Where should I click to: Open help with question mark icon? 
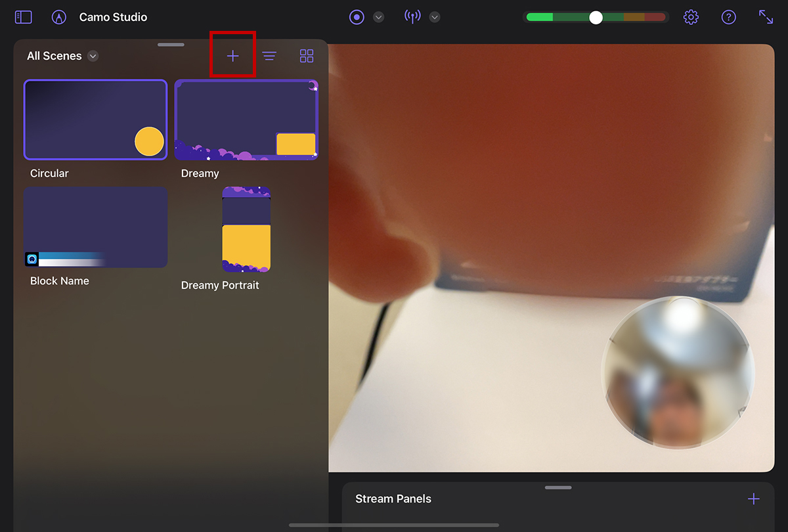tap(728, 17)
